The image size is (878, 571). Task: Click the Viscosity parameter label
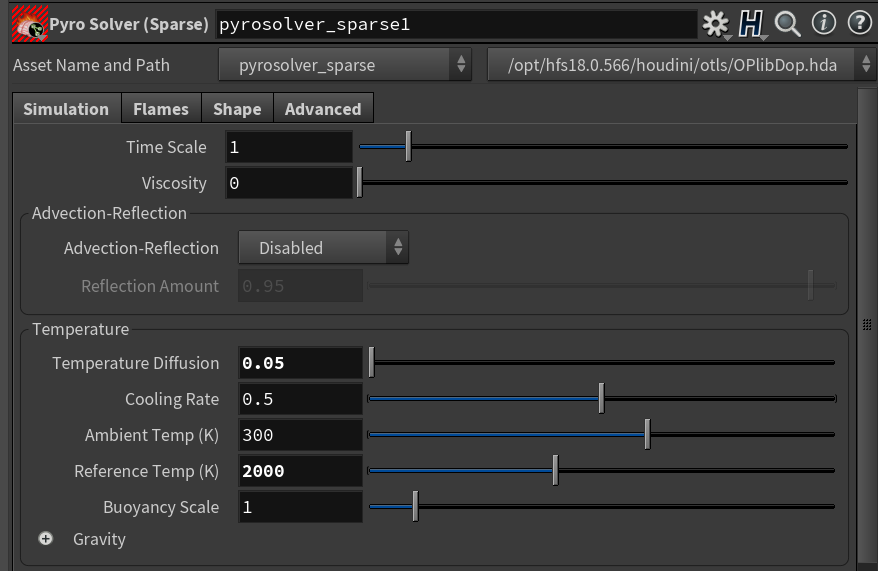pos(174,183)
